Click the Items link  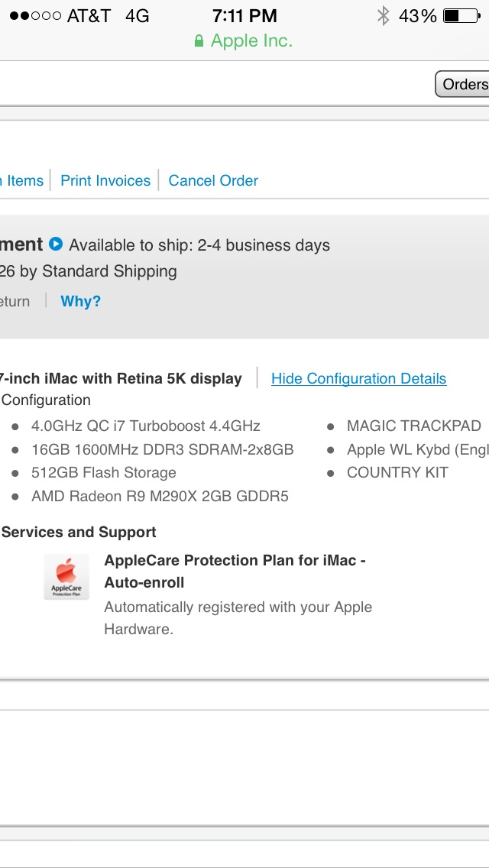coord(22,180)
